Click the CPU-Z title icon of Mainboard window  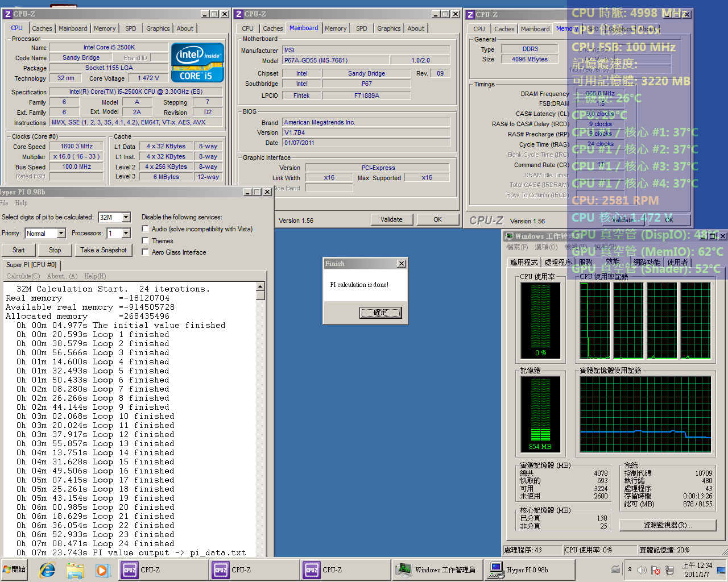click(239, 14)
